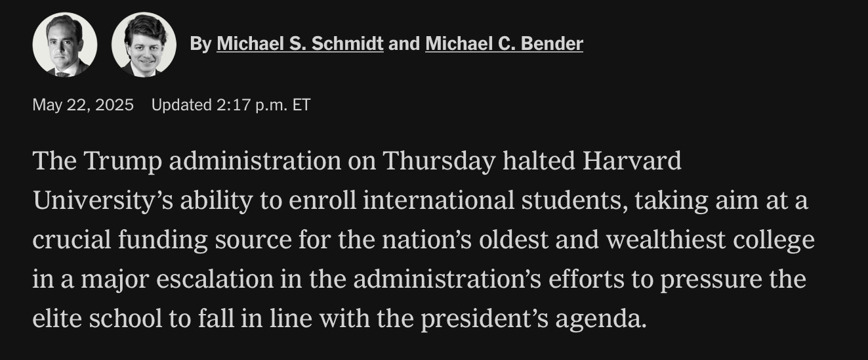Click the word "college" ending the third line
Viewport: 868px width, 360px height.
coord(780,240)
